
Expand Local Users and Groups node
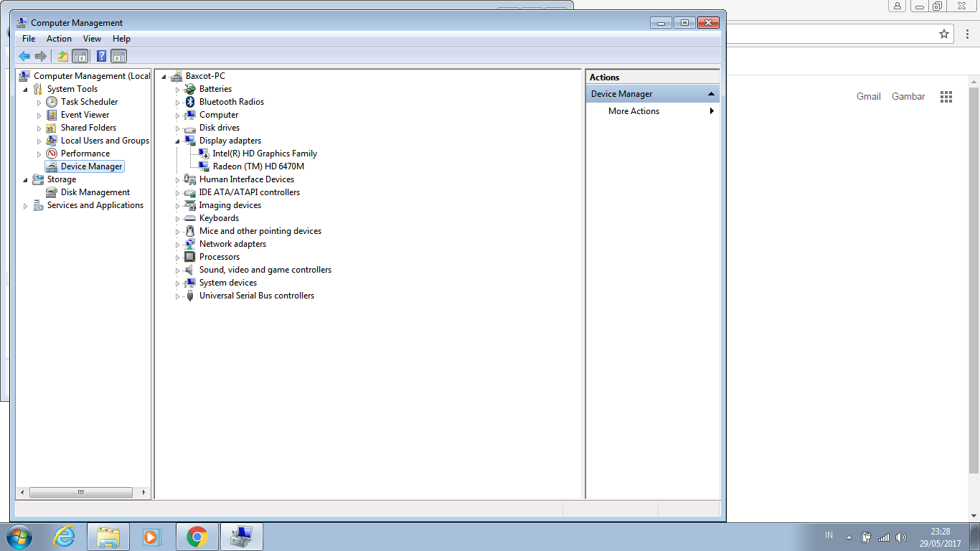39,141
